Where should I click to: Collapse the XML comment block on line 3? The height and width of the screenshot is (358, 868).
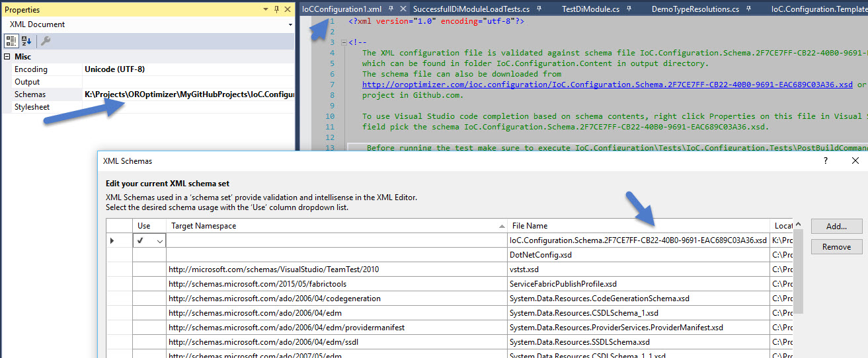pyautogui.click(x=342, y=43)
